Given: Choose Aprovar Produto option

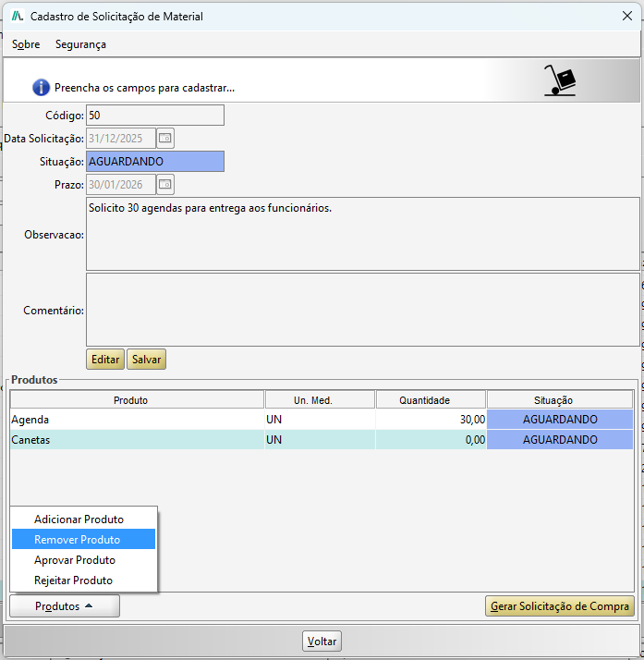Looking at the screenshot, I should [x=83, y=560].
